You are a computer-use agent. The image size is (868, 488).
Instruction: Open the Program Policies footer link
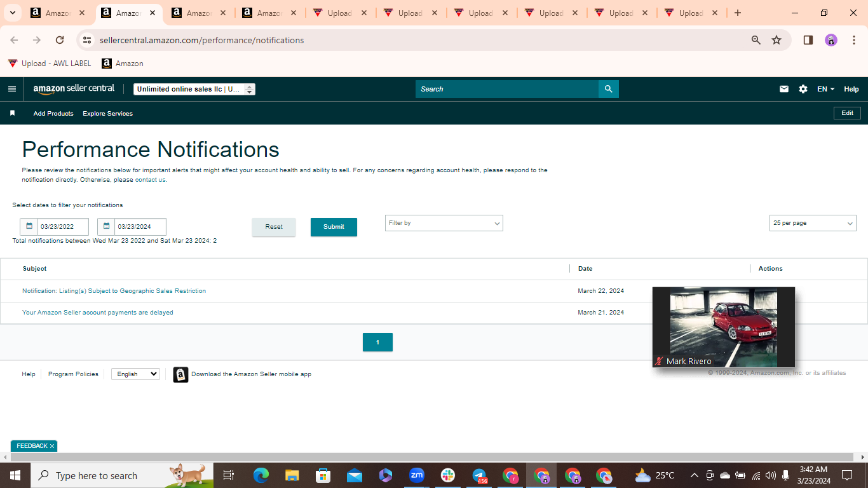(74, 374)
